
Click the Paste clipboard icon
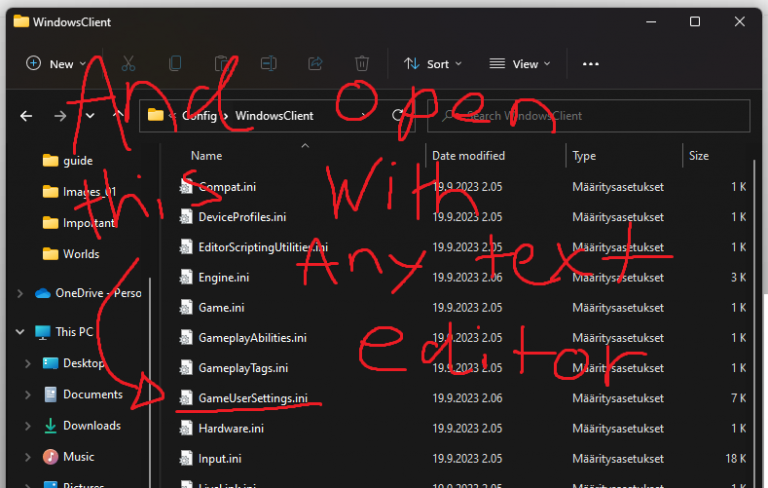[222, 63]
